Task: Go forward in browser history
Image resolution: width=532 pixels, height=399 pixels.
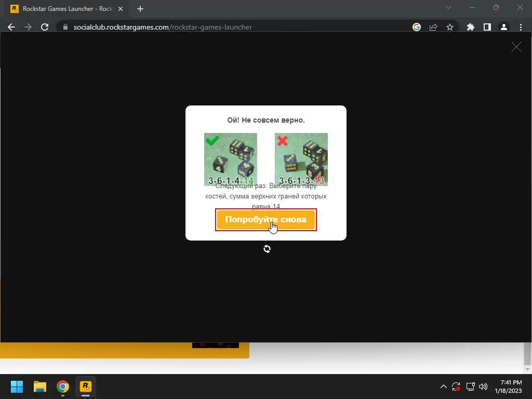Action: coord(28,27)
